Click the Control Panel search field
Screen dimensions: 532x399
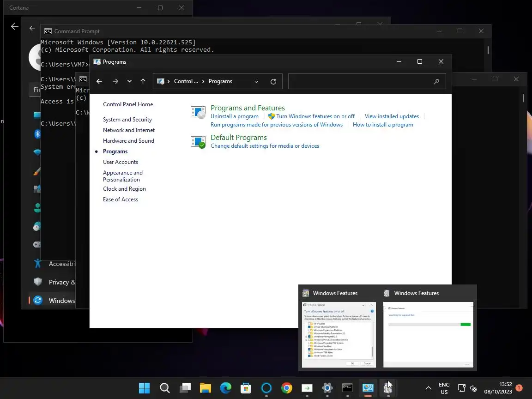(x=367, y=81)
